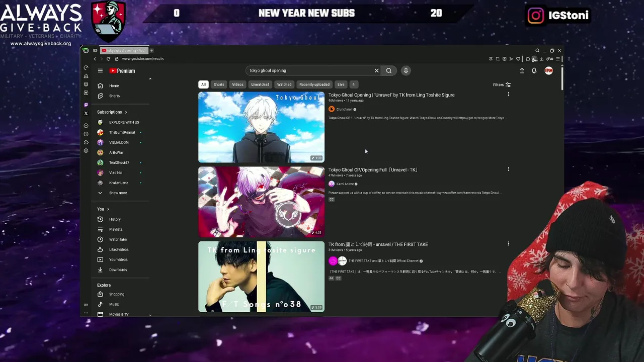Click the browser snapshot icon
The height and width of the screenshot is (362, 644).
pyautogui.click(x=498, y=59)
